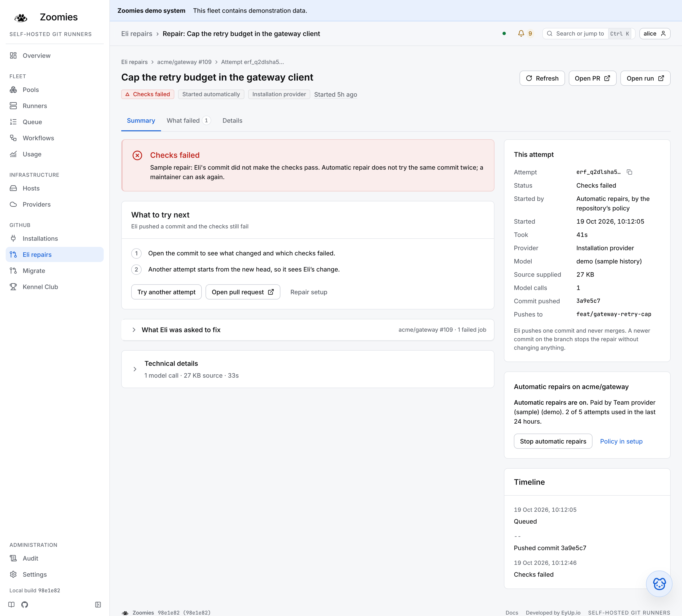Open the alice user menu
Image resolution: width=682 pixels, height=616 pixels.
pos(655,33)
